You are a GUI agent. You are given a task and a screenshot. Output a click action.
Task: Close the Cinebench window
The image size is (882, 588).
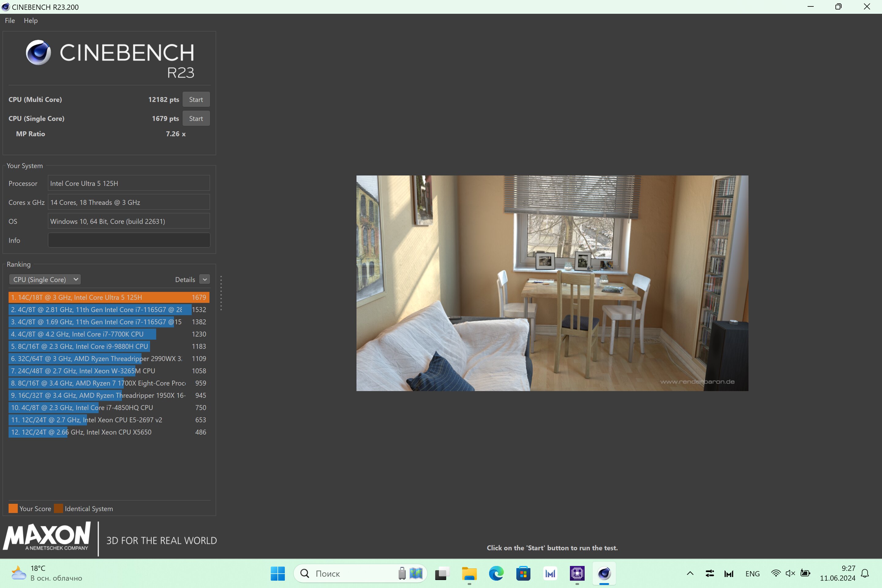click(867, 7)
